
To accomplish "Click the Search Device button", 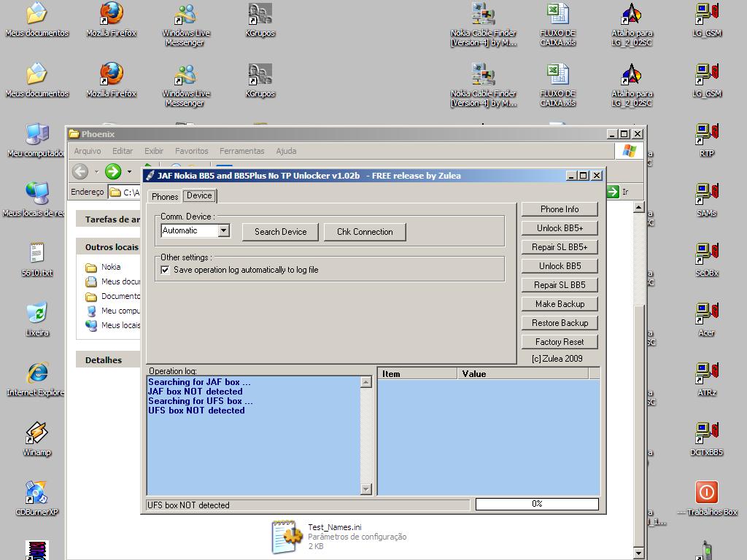I will coord(280,232).
